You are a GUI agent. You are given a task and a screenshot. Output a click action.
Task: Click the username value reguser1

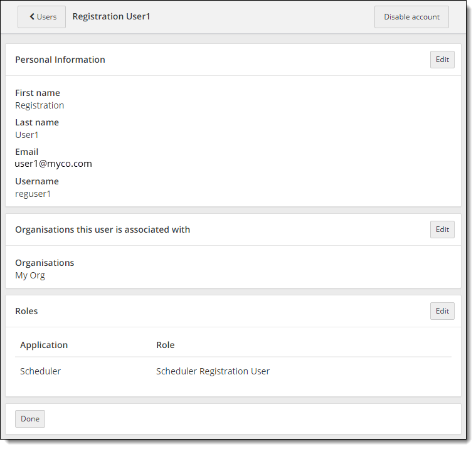coord(33,194)
